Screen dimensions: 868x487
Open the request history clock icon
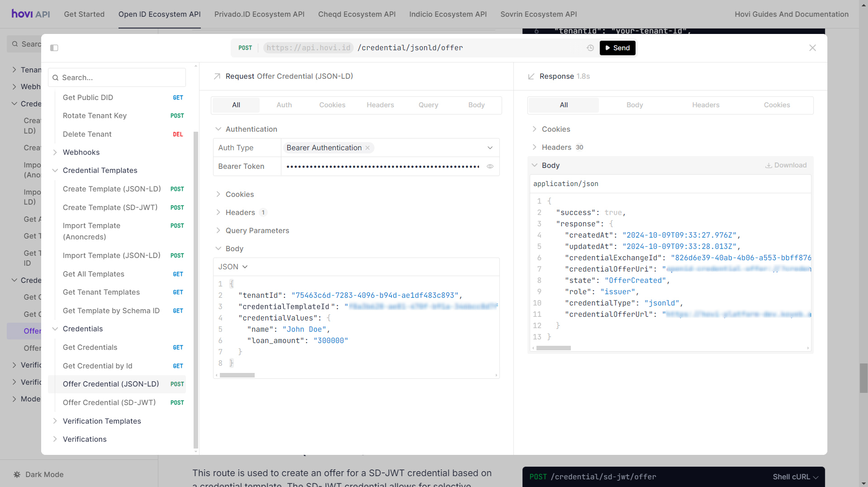[x=590, y=48]
